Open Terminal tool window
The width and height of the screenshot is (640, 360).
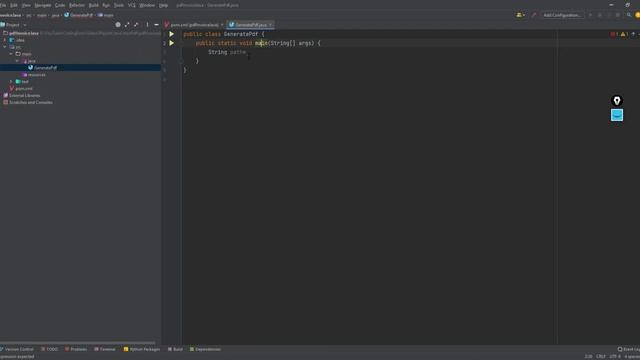105,349
